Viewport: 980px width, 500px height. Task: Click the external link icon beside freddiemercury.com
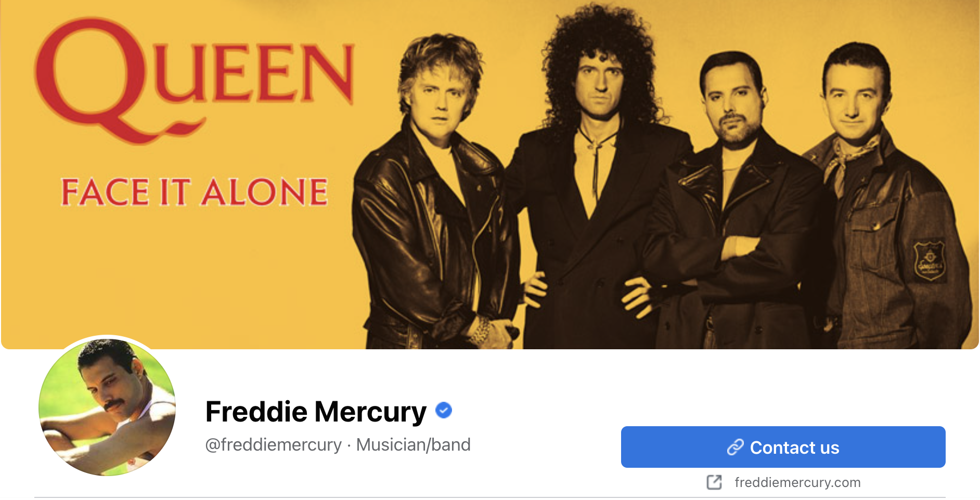point(714,482)
